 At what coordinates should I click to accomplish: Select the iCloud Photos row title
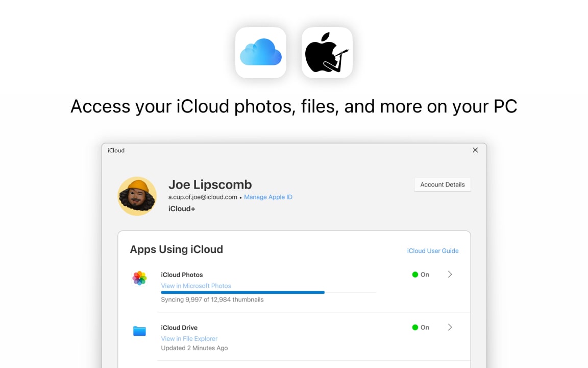tap(182, 275)
